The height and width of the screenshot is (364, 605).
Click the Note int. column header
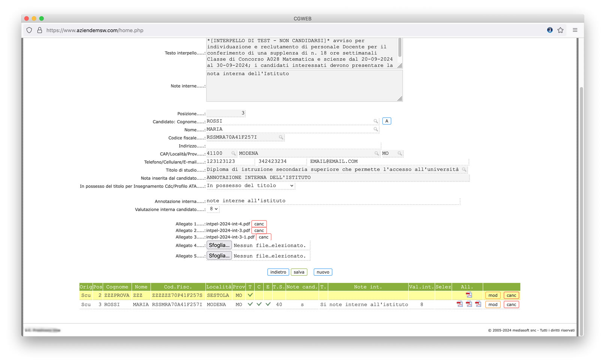(x=368, y=287)
